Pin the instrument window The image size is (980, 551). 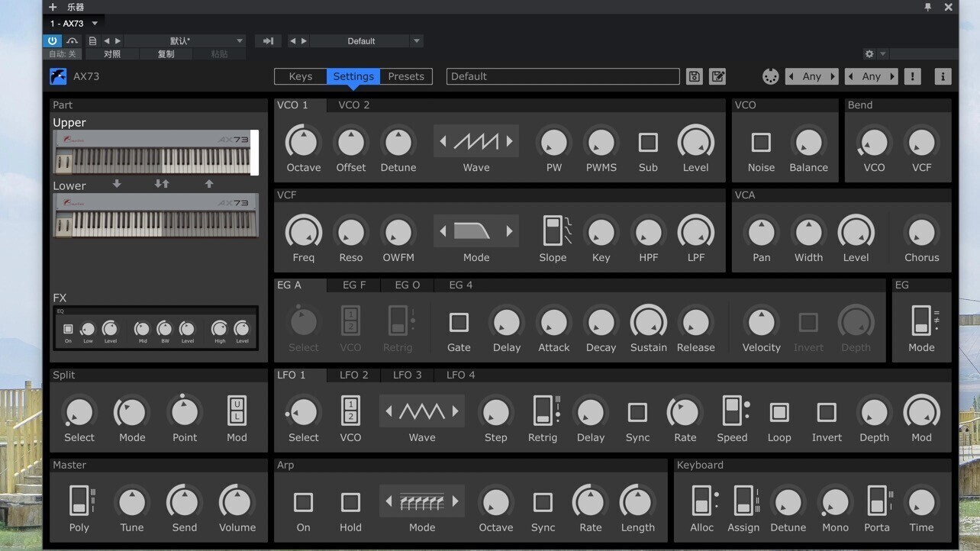click(928, 7)
